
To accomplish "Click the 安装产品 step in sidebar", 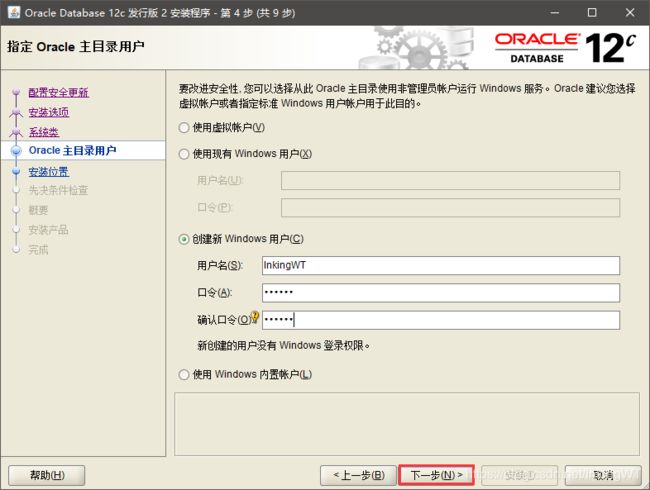I will 48,230.
